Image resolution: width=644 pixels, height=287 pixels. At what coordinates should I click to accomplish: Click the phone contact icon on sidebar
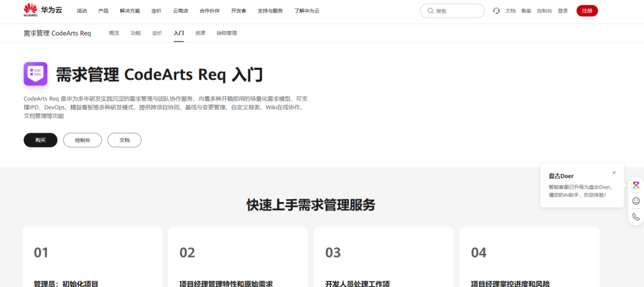tap(636, 217)
